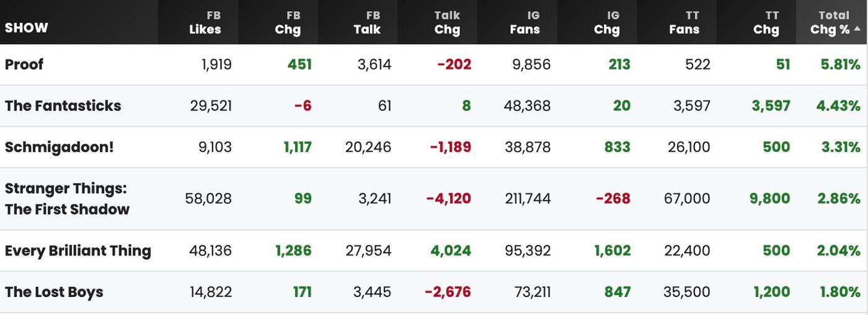The width and height of the screenshot is (868, 315).
Task: Open The Lost Boys show link
Action: tap(54, 292)
